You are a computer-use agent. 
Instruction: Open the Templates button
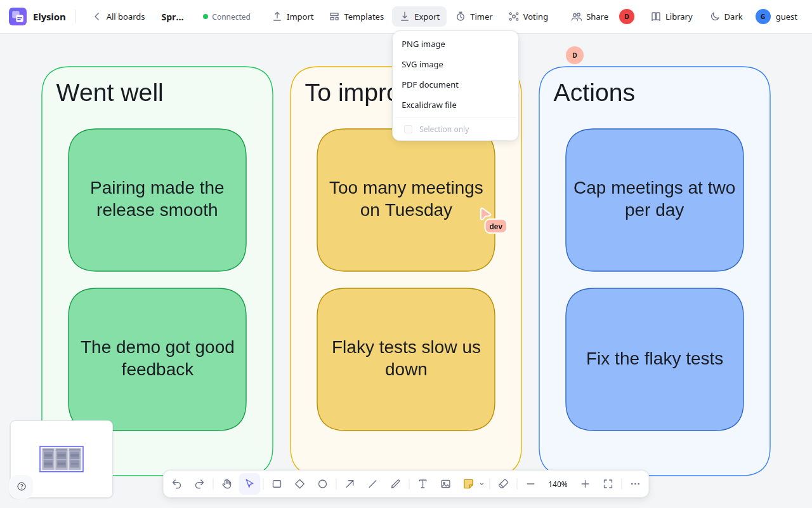357,17
